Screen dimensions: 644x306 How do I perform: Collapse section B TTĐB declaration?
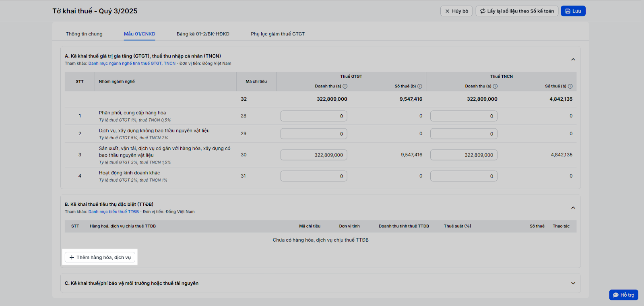pyautogui.click(x=573, y=208)
